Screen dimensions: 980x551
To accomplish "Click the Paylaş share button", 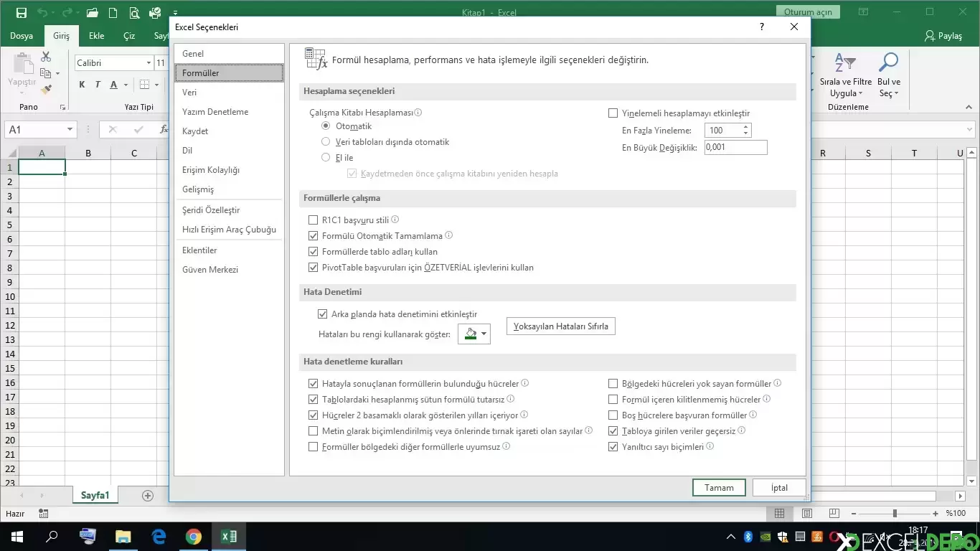I will 943,36.
